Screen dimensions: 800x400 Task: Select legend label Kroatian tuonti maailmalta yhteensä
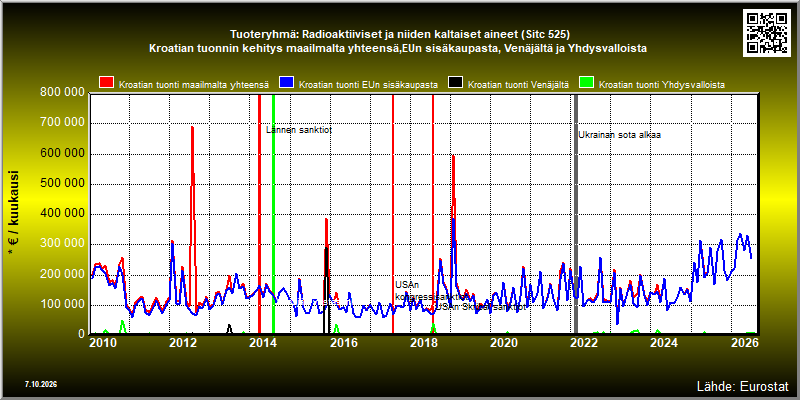194,85
